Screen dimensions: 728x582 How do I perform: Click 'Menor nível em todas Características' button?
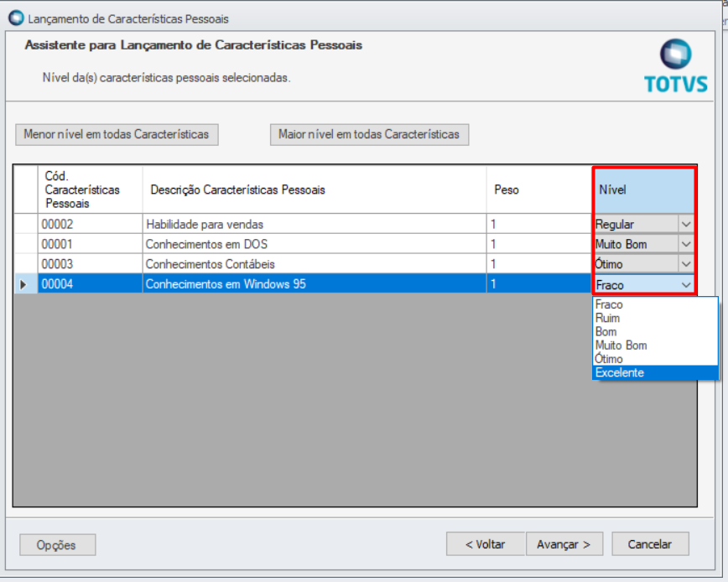(117, 134)
